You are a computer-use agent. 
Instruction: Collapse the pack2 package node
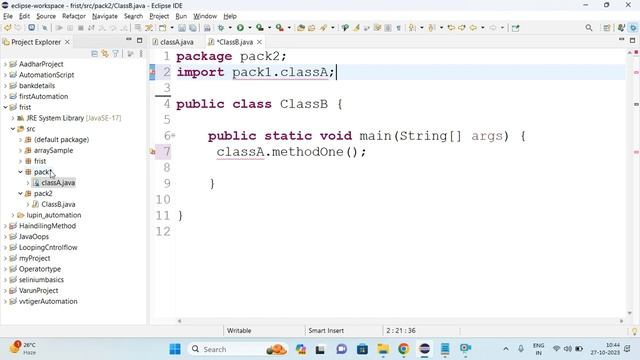(20, 193)
